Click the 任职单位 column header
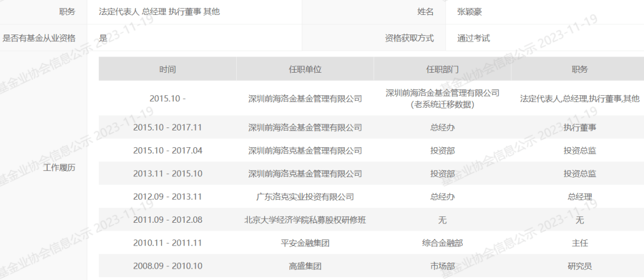Image resolution: width=644 pixels, height=280 pixels. (305, 69)
